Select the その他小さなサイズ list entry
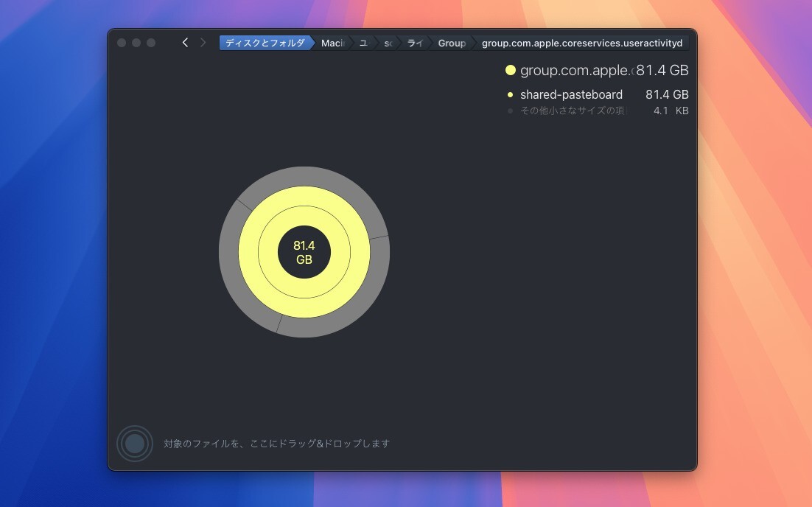 tap(573, 111)
